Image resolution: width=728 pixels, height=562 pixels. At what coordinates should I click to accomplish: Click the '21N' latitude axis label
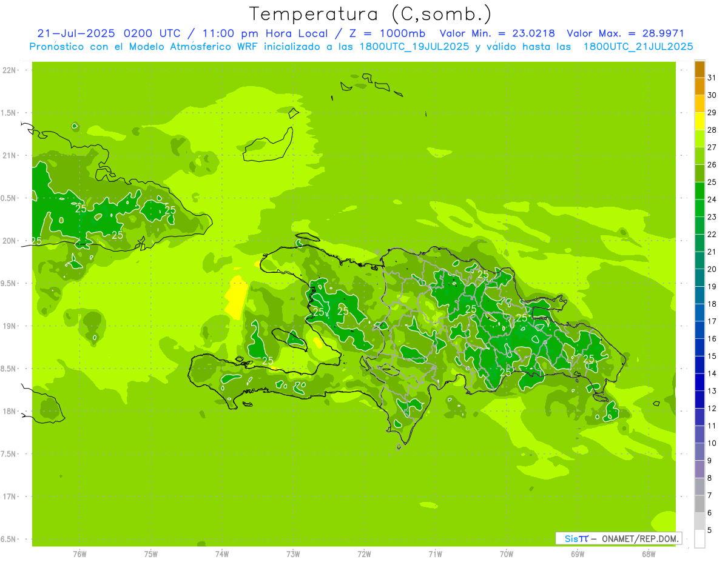click(x=9, y=155)
